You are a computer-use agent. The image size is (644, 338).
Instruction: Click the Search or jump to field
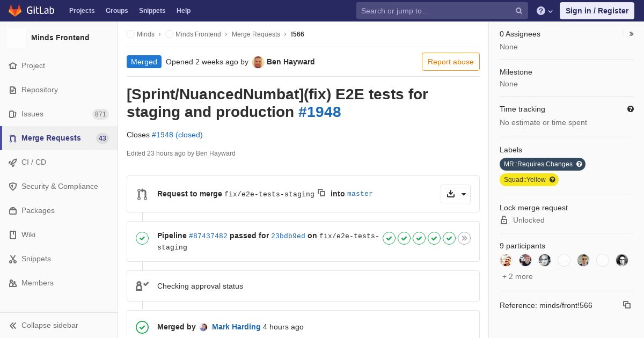(435, 11)
